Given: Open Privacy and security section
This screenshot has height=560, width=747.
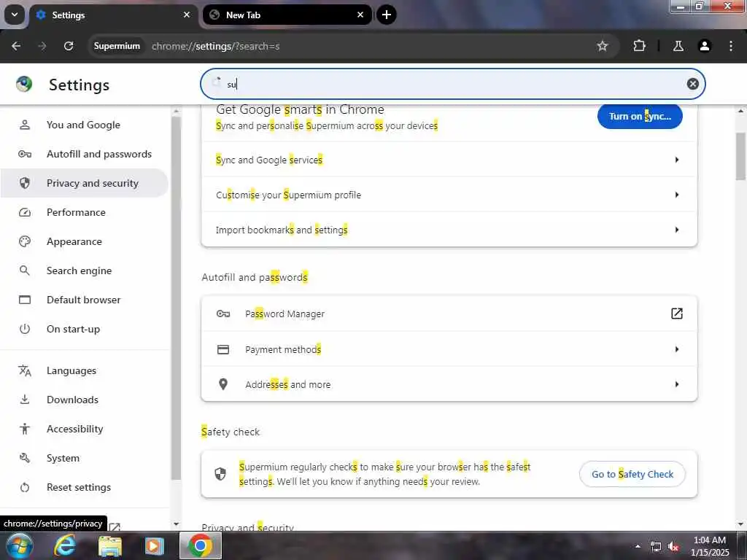Looking at the screenshot, I should (x=84, y=183).
